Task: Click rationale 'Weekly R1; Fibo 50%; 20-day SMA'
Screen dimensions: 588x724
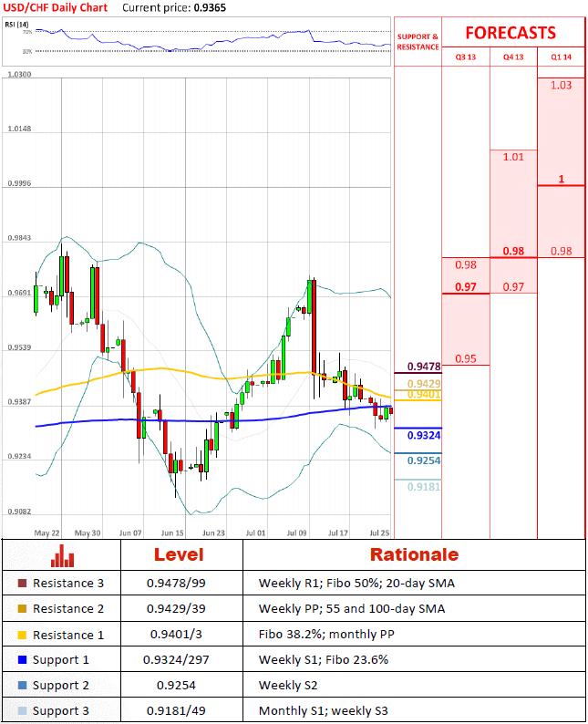Action: click(x=356, y=584)
